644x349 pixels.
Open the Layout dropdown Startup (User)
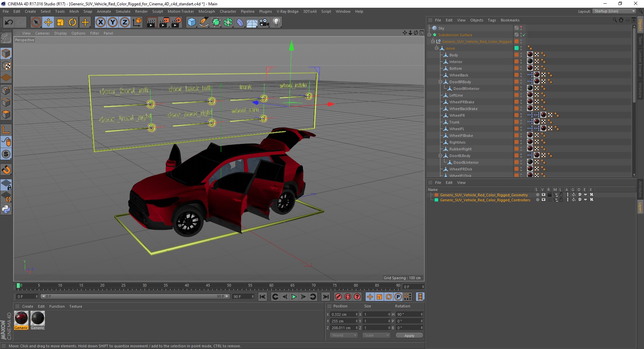(614, 11)
